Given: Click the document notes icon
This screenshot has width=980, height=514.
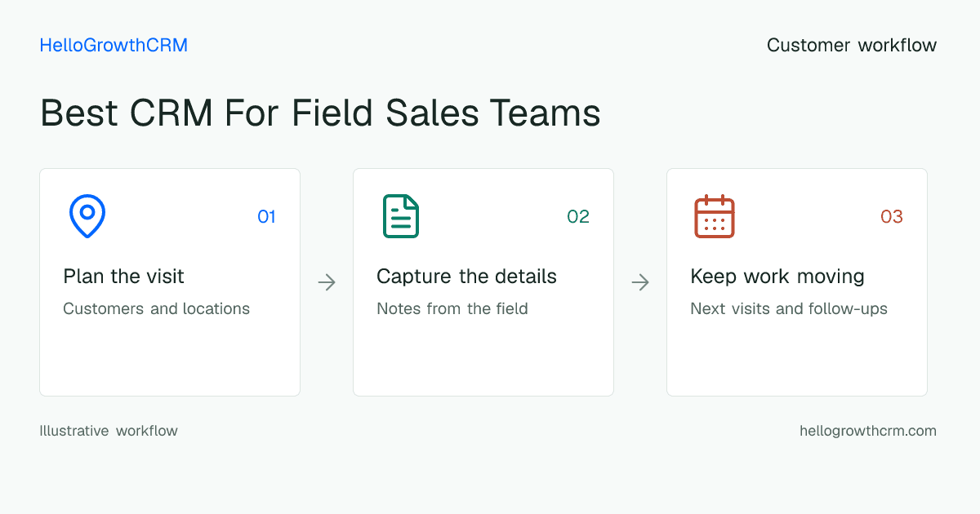Looking at the screenshot, I should click(401, 216).
